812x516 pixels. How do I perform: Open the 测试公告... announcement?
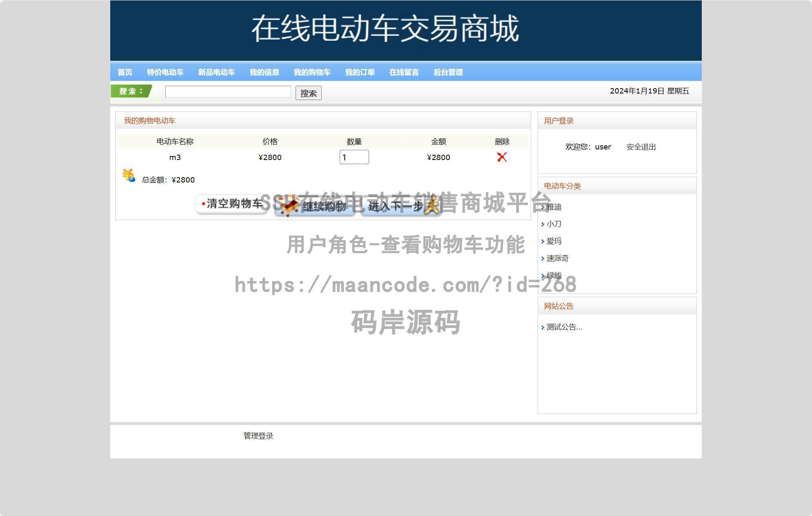pos(564,327)
